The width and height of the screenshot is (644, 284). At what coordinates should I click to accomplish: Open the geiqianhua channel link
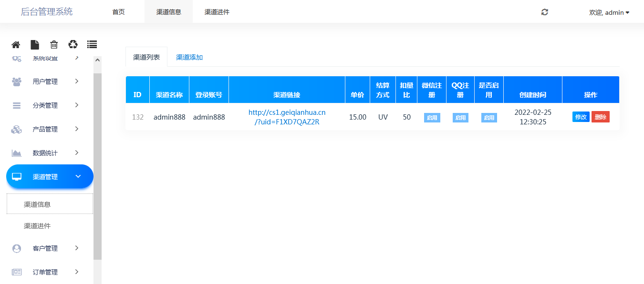click(287, 117)
